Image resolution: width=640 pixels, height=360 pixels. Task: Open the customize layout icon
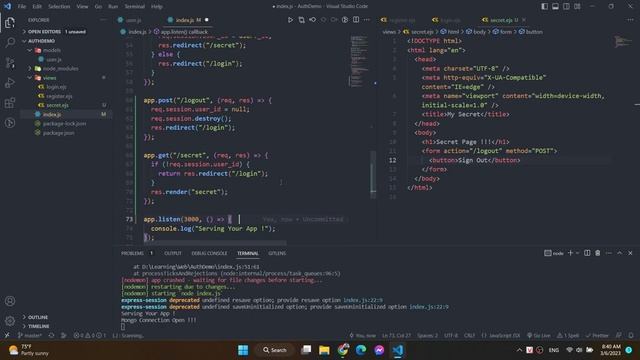(x=577, y=7)
